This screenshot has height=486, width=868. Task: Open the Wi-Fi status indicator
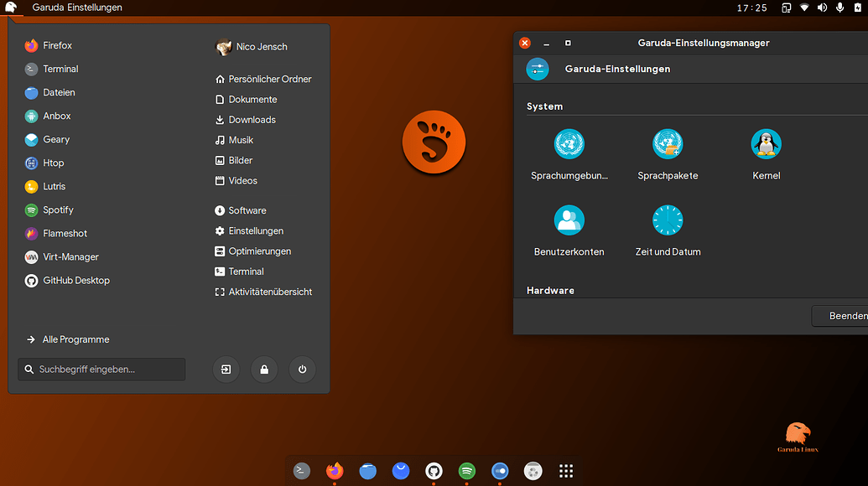coord(803,7)
